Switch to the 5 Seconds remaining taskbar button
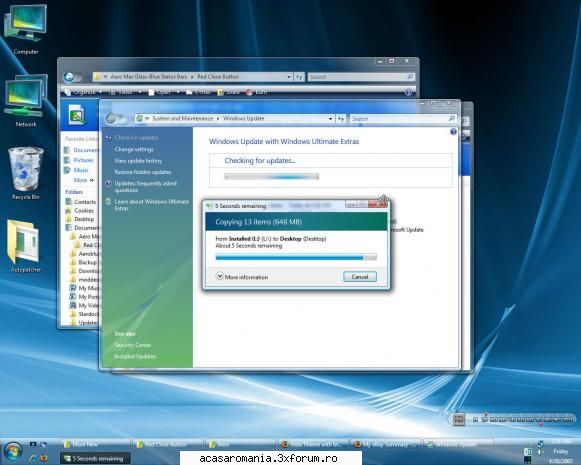This screenshot has width=581, height=465. [x=95, y=458]
